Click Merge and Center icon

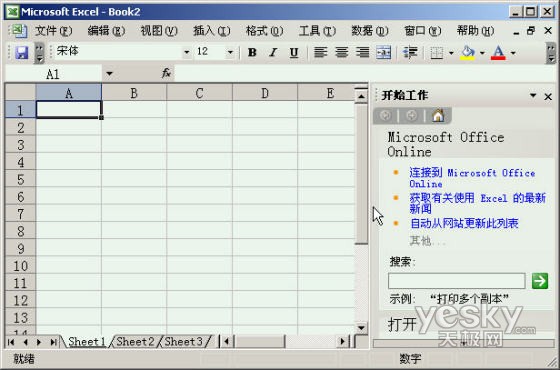pos(384,52)
